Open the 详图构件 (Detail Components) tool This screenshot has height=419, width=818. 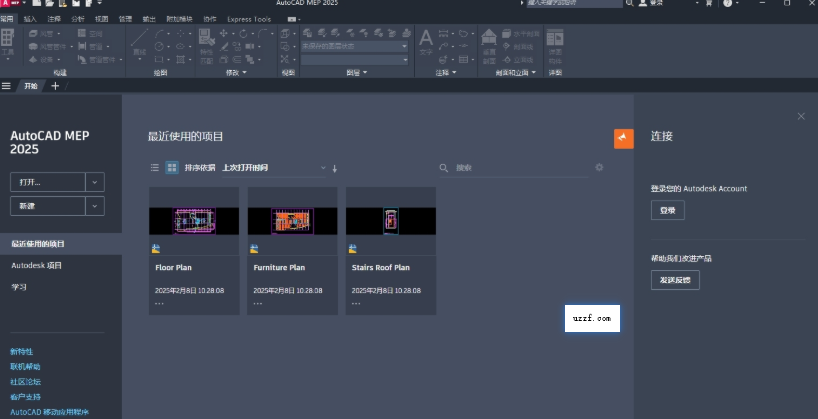(x=555, y=46)
